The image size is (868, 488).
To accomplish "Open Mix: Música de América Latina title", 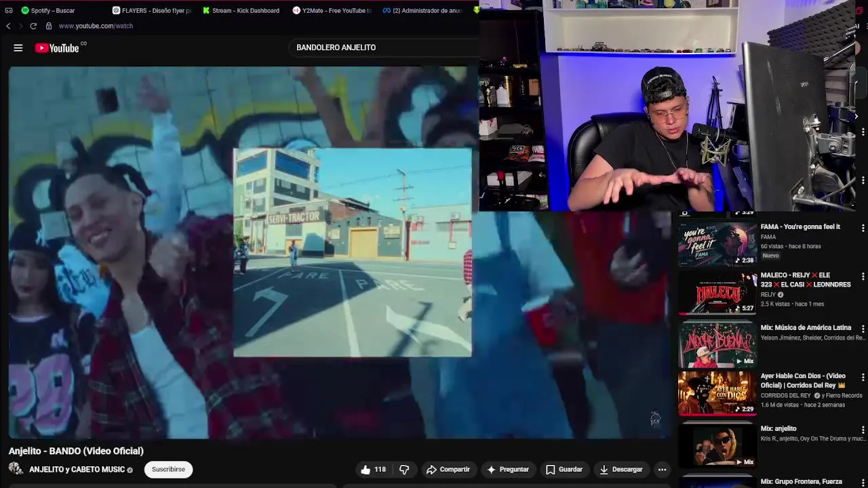I will click(x=806, y=327).
